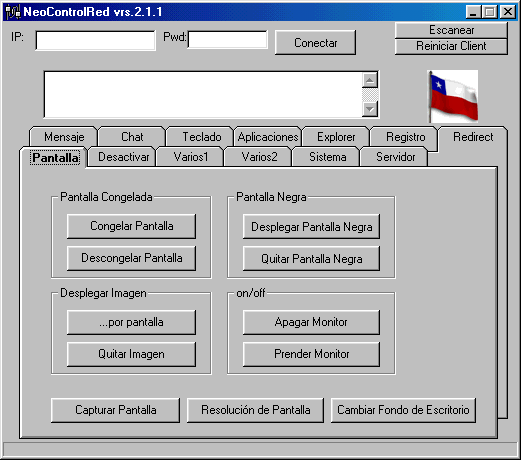Click the NeoControlRed title bar icon

point(13,12)
